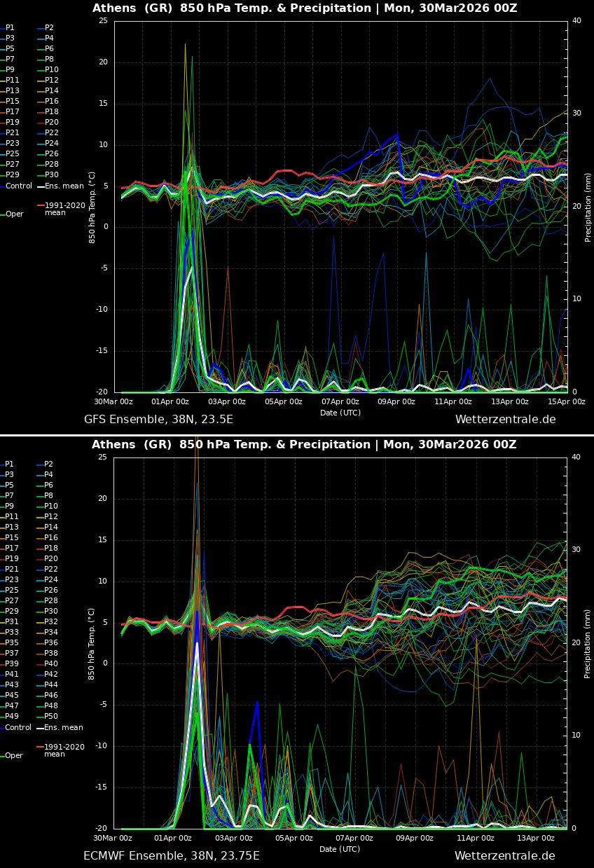
Task: Hide member P31 in the ECMWF legend
Action: click(13, 621)
